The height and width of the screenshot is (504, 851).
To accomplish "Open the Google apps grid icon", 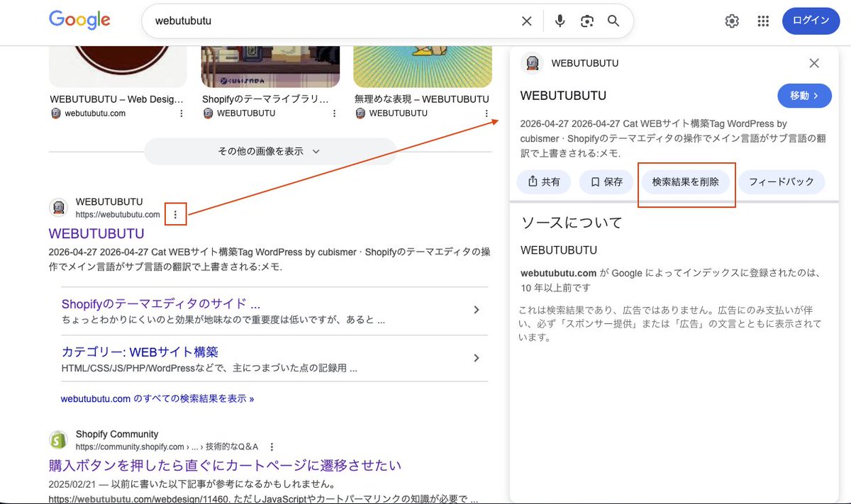I will tap(763, 21).
